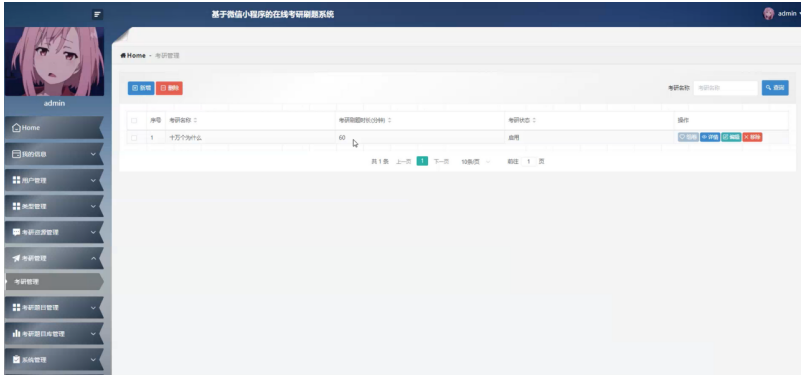Click the admin avatar icon in the header
Viewport: 808px width, 375px height.
pos(768,14)
